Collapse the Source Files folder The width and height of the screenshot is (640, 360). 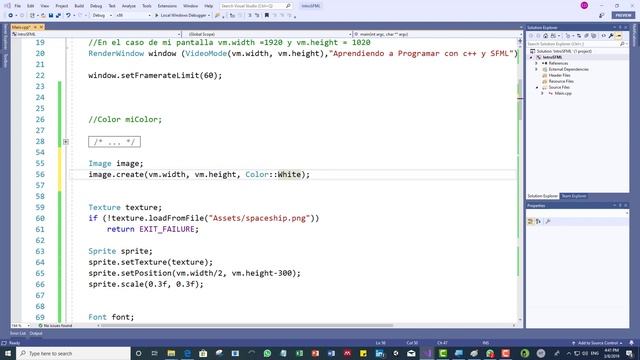click(537, 87)
